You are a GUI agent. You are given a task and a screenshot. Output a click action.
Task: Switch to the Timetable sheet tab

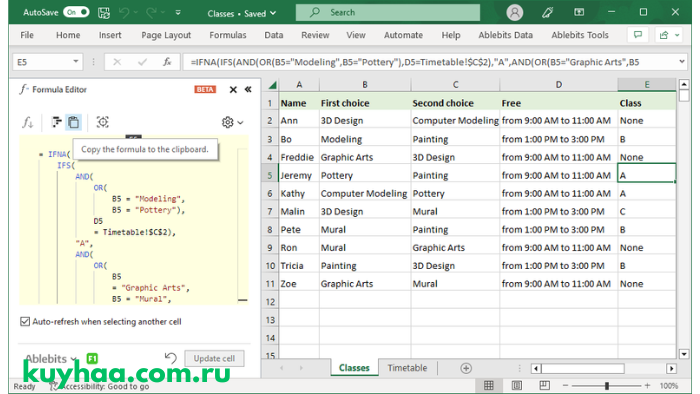pos(407,368)
